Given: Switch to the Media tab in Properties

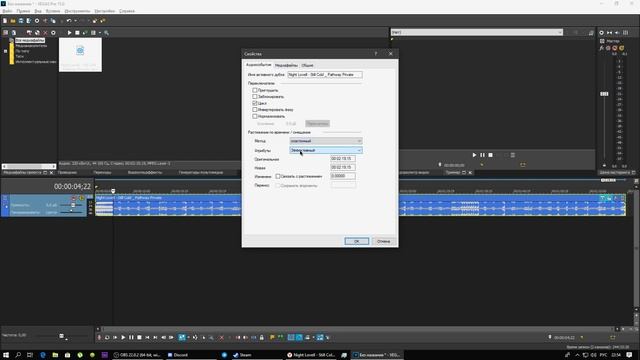Looking at the screenshot, I should coord(286,65).
